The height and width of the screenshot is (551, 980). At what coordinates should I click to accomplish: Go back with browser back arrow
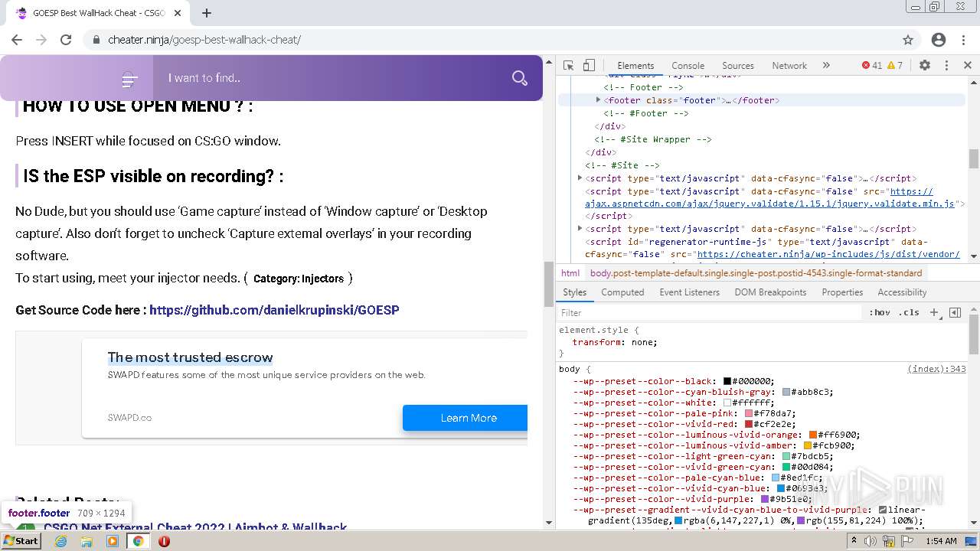tap(17, 40)
